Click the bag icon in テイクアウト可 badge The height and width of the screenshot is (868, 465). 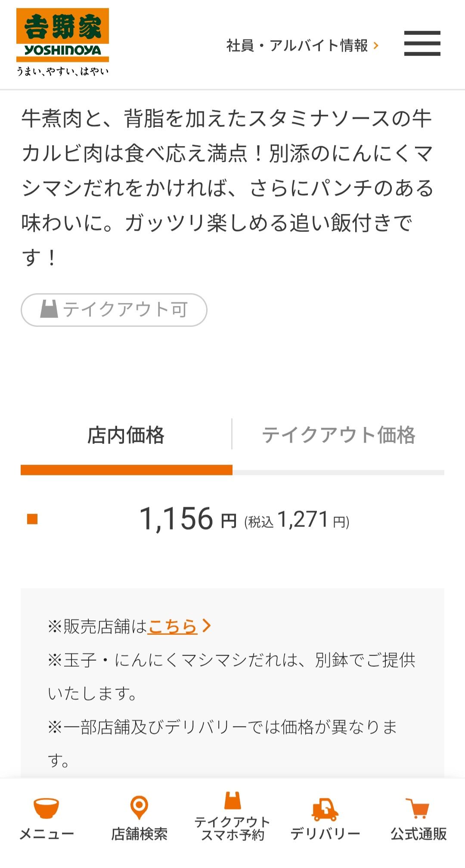(49, 309)
